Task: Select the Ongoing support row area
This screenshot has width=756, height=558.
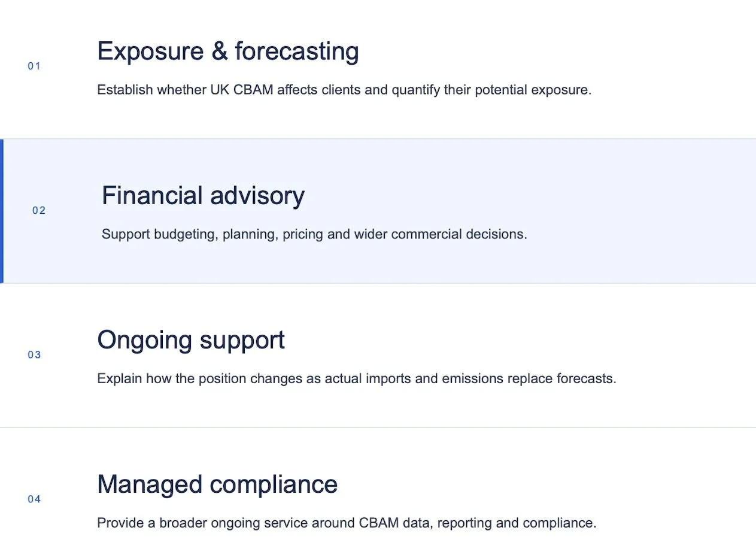Action: [x=378, y=355]
